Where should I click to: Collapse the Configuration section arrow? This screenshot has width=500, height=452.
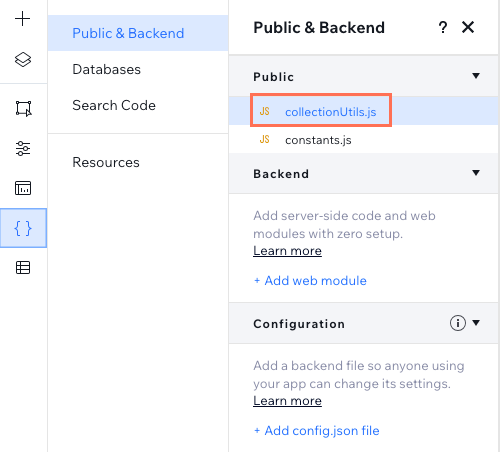click(476, 323)
